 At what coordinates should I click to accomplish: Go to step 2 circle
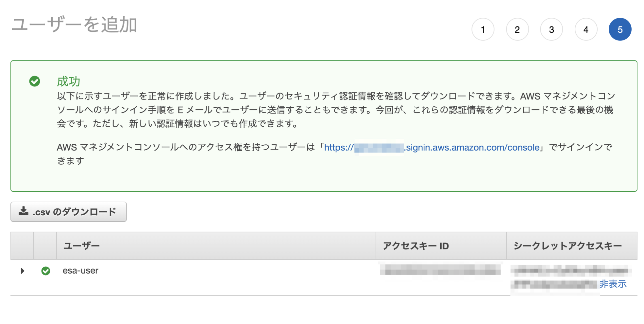(x=517, y=29)
